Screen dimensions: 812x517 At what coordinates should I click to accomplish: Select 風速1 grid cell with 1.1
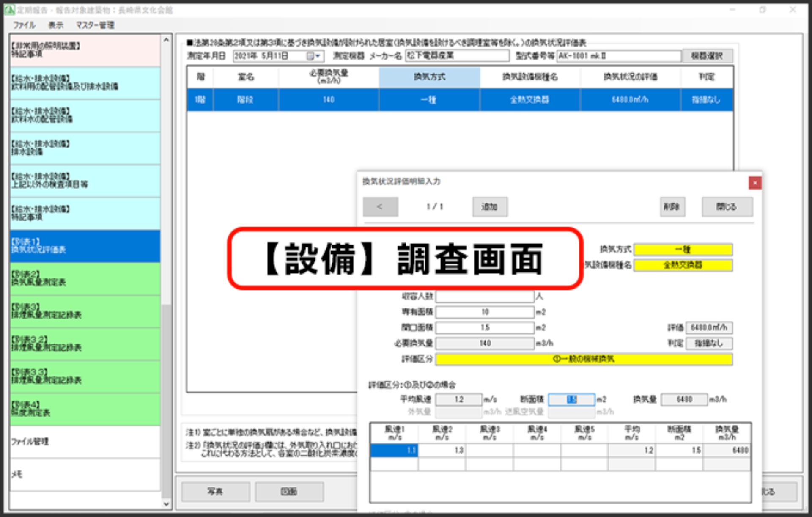(394, 451)
